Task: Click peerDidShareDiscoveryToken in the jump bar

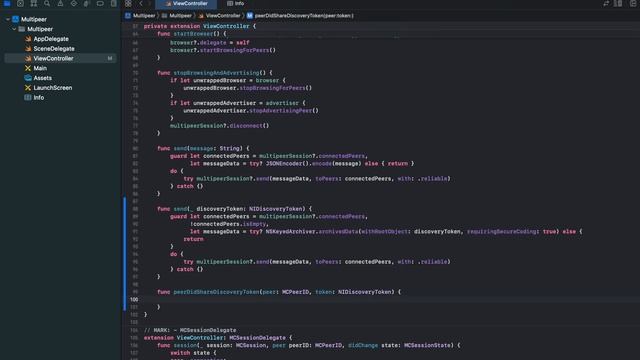Action: click(x=300, y=16)
